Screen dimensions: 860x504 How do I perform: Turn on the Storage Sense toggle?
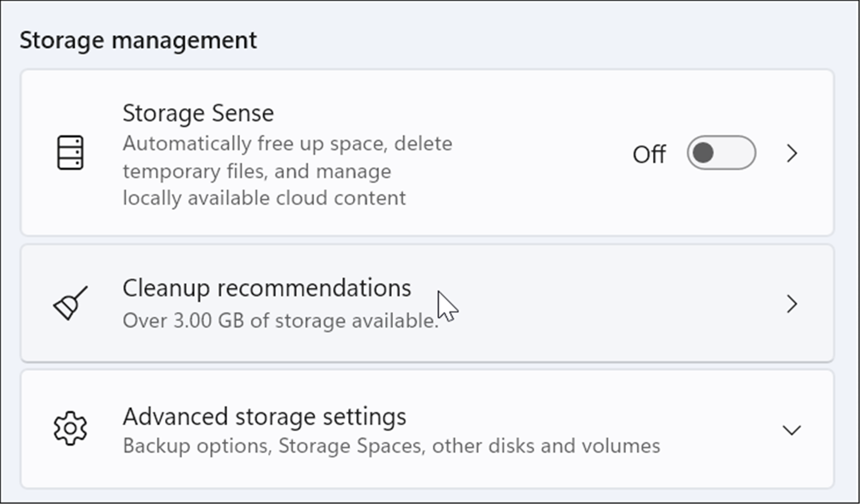pyautogui.click(x=721, y=153)
